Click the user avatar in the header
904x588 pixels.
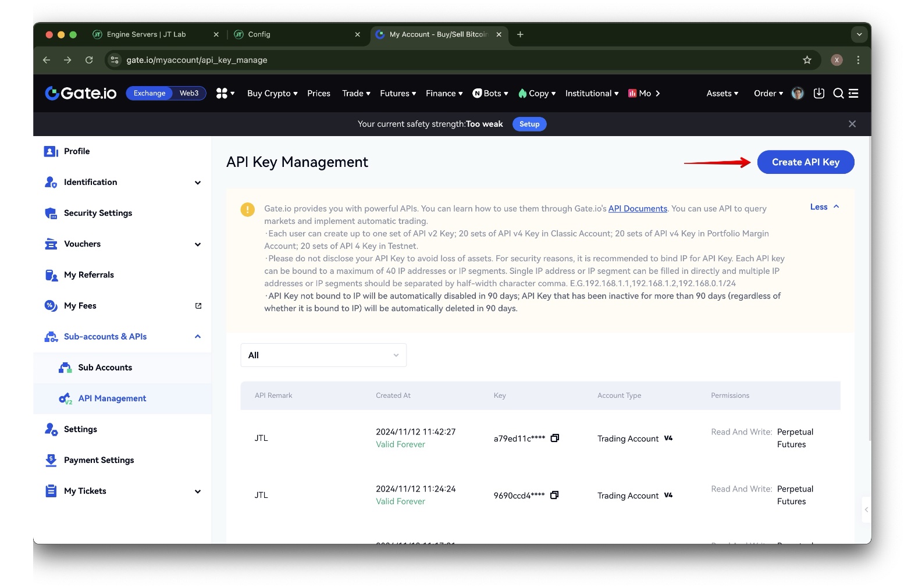(798, 93)
